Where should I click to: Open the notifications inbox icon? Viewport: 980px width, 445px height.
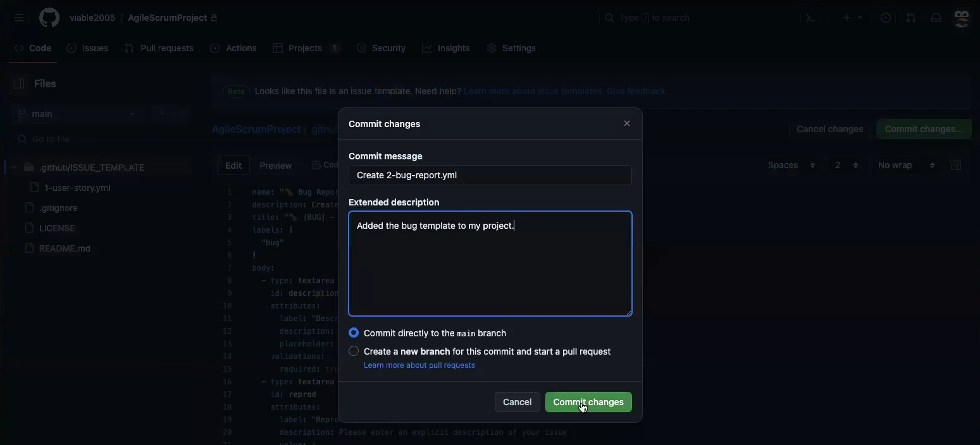coord(936,18)
